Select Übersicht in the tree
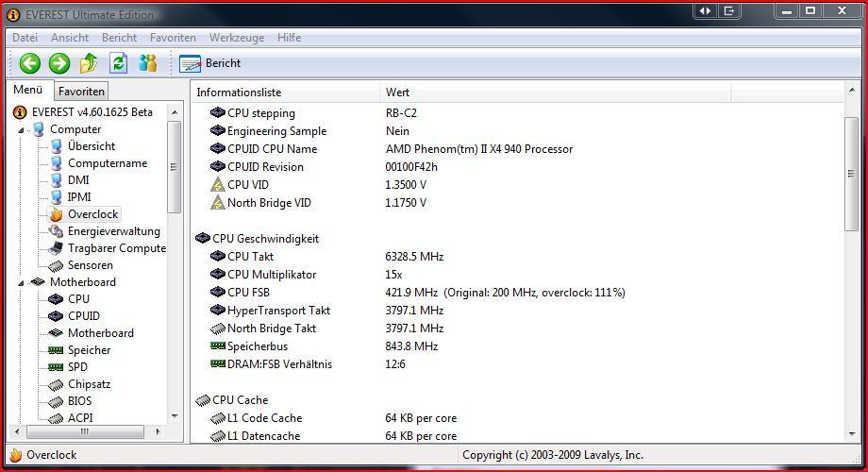868x472 pixels. click(92, 146)
